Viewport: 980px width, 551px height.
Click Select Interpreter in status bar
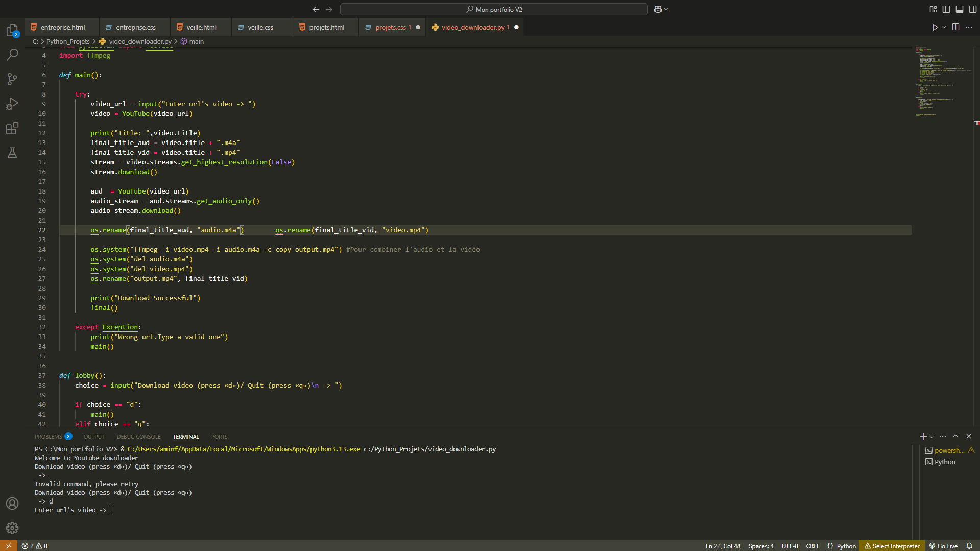(x=892, y=546)
